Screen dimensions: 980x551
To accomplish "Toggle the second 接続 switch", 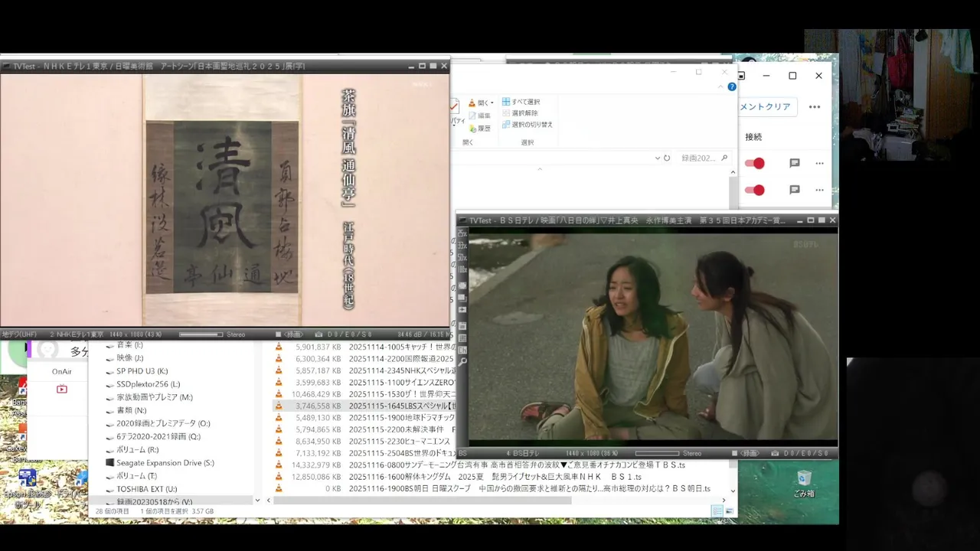I will tap(755, 190).
